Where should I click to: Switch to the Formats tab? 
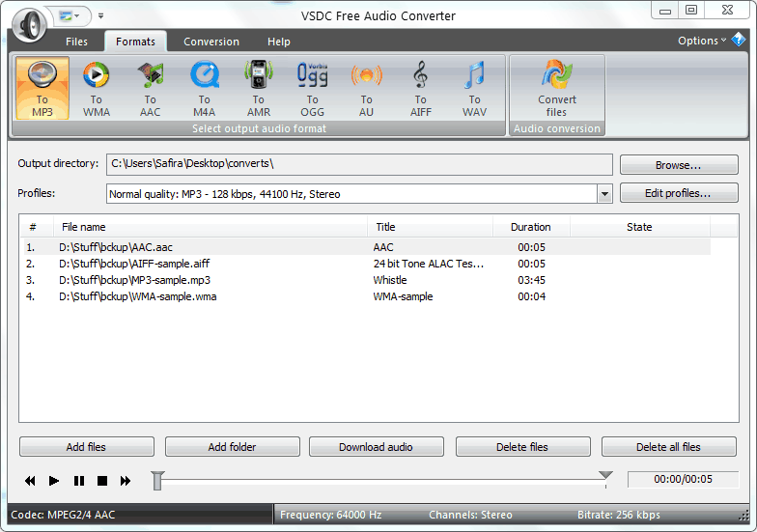pyautogui.click(x=135, y=42)
